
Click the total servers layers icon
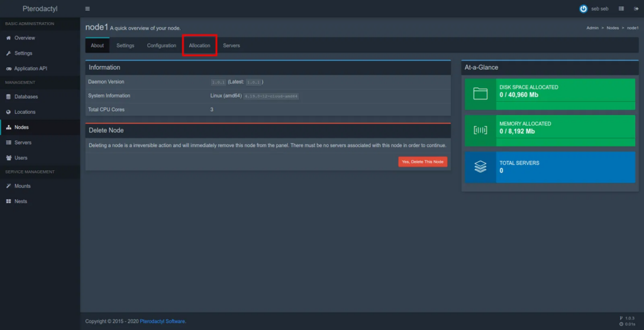point(480,167)
